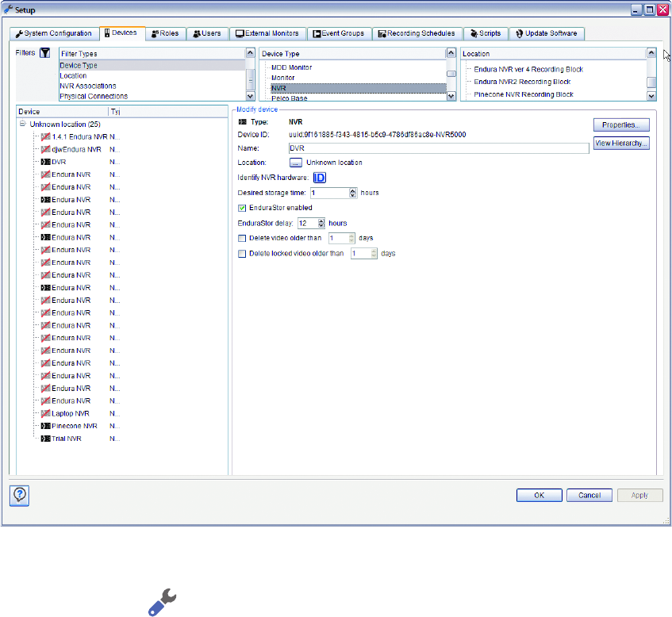Click the Properties button
Screen dimensions: 672x617
[x=621, y=125]
